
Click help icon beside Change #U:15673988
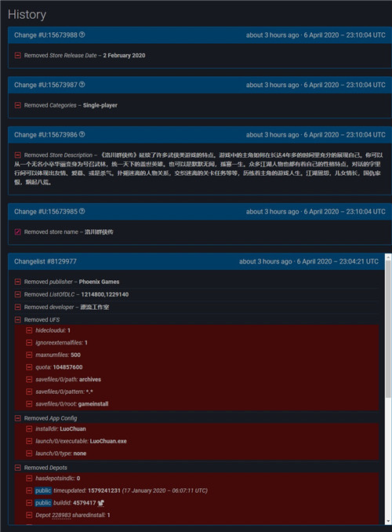(82, 35)
